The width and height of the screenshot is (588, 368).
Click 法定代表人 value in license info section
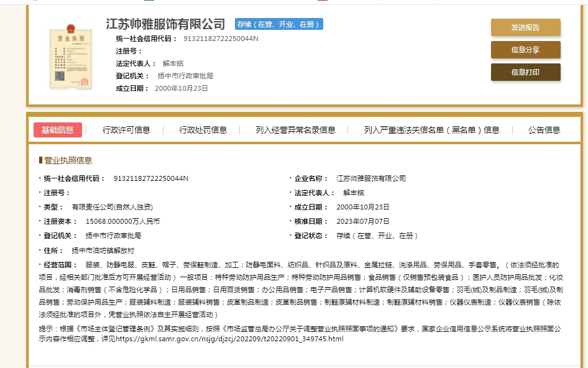tap(354, 193)
